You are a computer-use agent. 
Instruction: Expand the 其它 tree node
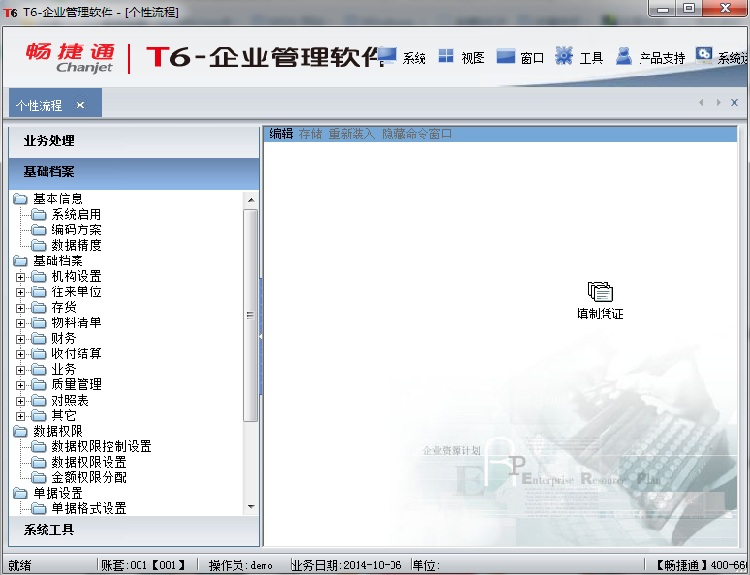tap(20, 417)
